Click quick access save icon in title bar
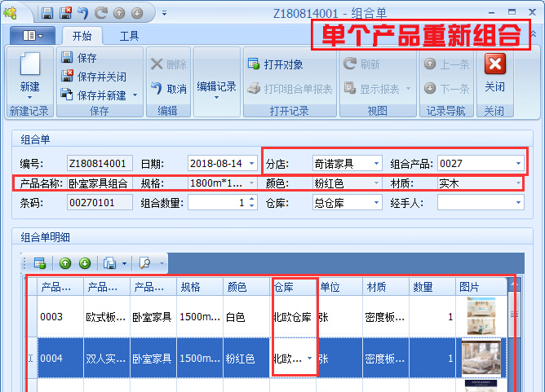 [47, 13]
